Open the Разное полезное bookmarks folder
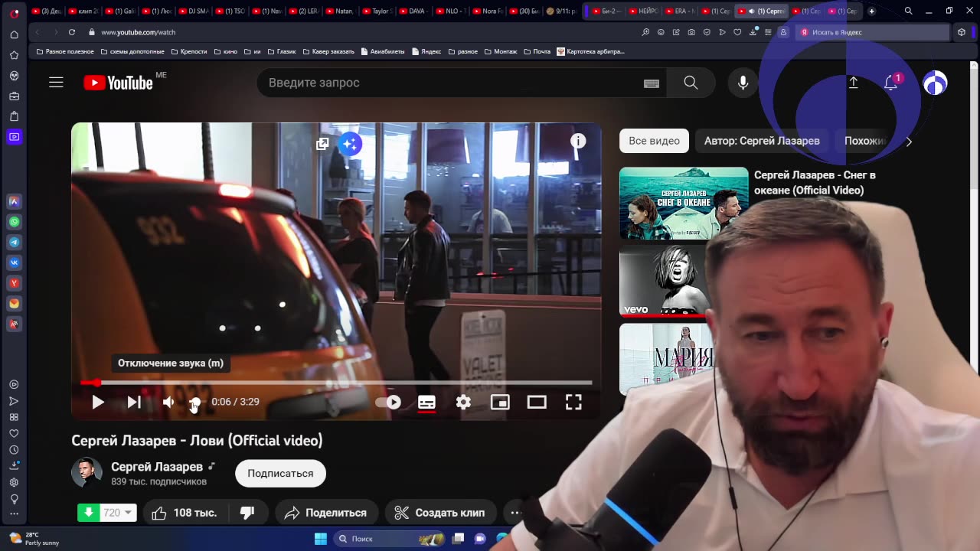The height and width of the screenshot is (551, 980). click(65, 51)
